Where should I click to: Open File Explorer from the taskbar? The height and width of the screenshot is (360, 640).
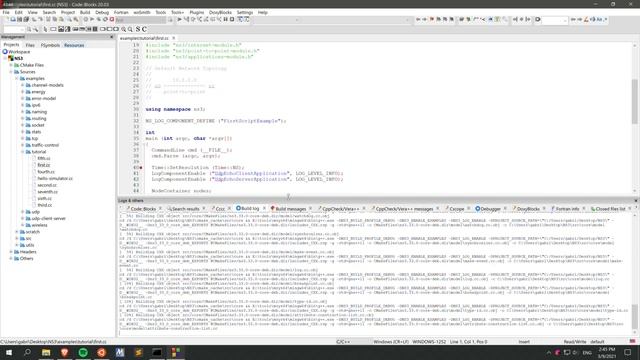[x=46, y=352]
